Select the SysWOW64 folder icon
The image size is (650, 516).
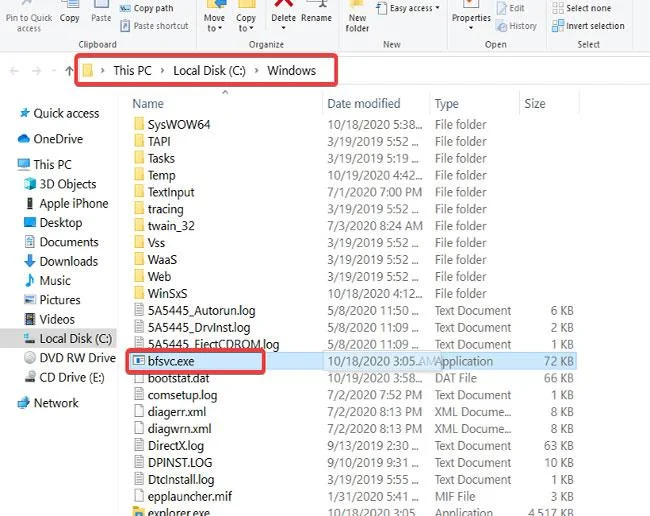139,124
